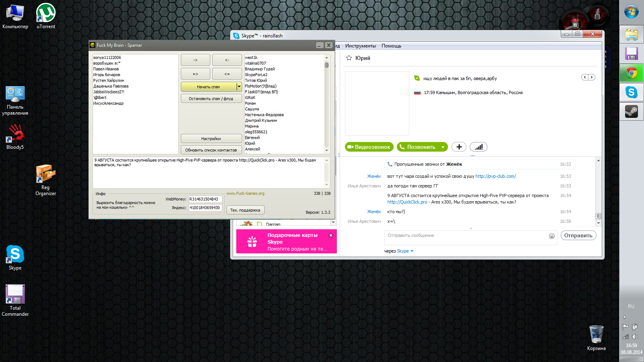This screenshot has width=644, height=362.
Task: Click Обновить список контактов button
Action: pos(211,150)
